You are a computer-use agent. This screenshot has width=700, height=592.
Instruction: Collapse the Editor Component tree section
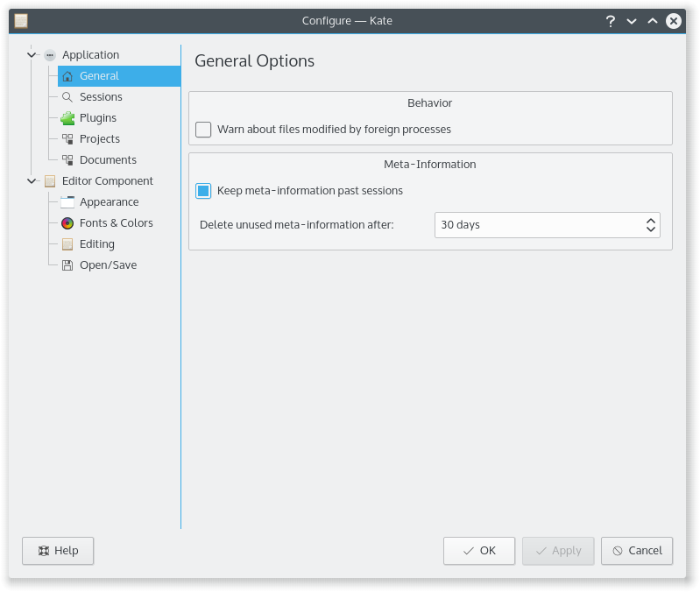click(32, 181)
